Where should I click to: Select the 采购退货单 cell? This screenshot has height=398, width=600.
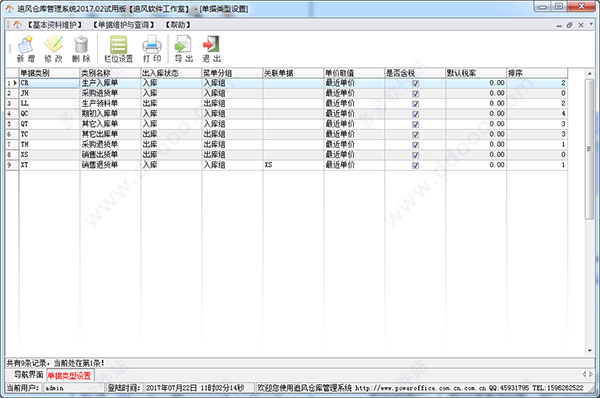point(110,144)
